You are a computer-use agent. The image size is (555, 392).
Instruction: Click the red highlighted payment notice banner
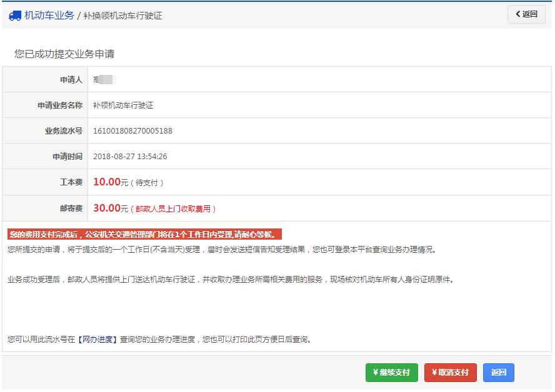145,235
